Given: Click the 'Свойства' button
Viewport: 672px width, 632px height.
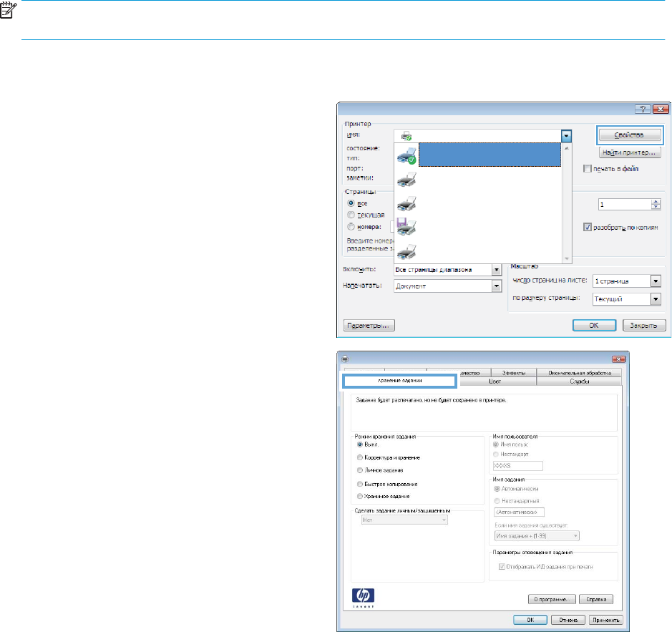Looking at the screenshot, I should [632, 135].
